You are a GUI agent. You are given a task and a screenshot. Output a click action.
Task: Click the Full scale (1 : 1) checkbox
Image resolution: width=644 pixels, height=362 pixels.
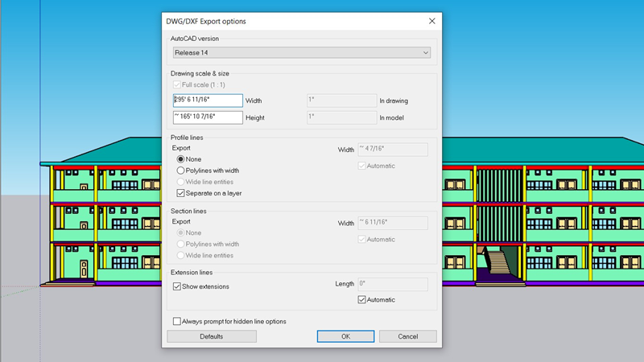tap(177, 84)
